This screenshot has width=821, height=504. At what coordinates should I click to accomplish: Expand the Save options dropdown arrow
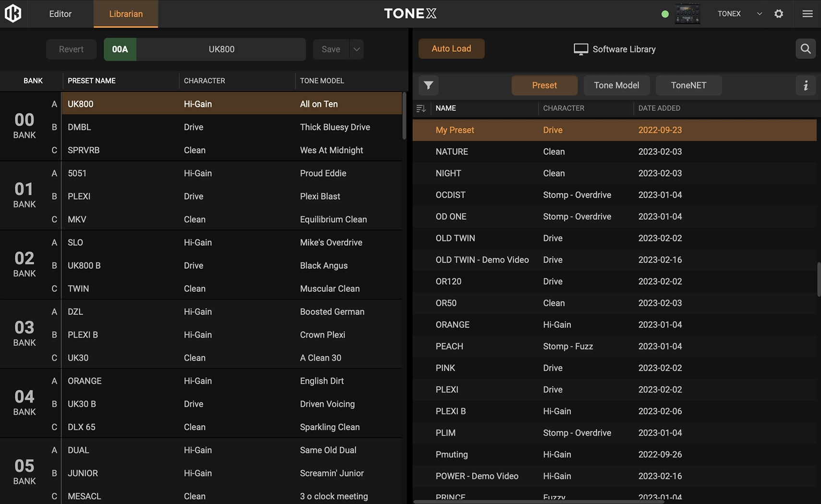[356, 49]
